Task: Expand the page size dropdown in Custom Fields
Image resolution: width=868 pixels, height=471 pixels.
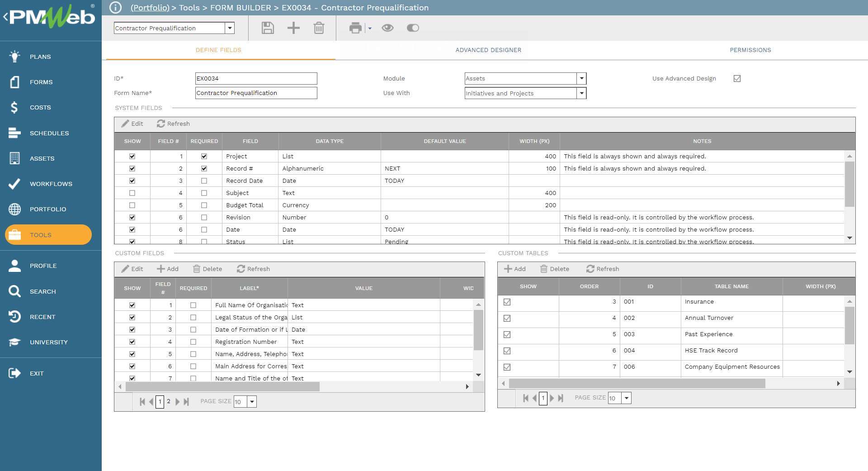Action: tap(252, 401)
